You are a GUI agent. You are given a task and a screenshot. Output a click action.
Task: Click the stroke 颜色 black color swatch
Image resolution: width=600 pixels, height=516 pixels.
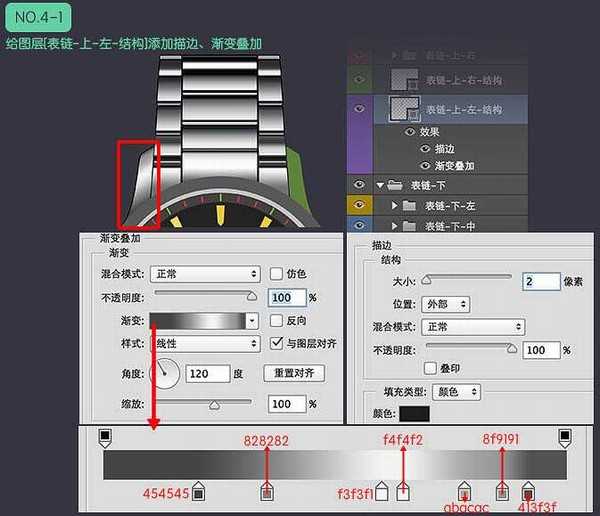click(414, 414)
